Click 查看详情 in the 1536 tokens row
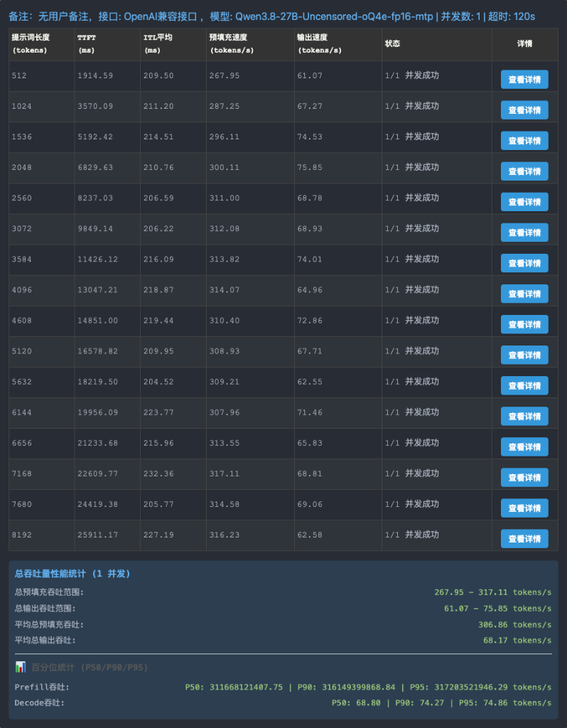 click(524, 141)
